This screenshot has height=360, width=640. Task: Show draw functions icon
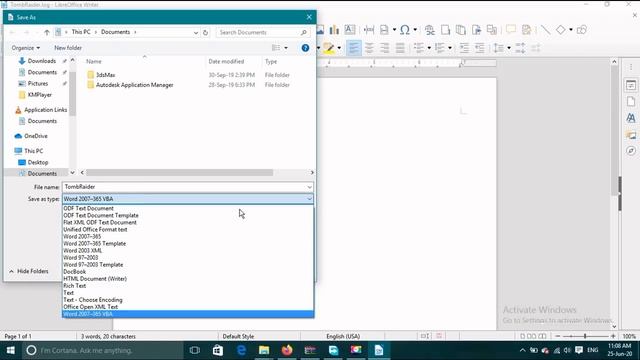tap(582, 29)
